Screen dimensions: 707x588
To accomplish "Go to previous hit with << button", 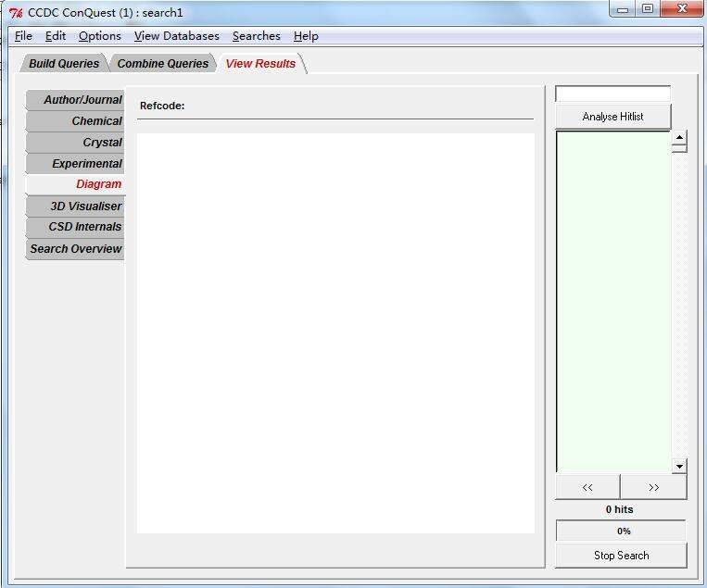I will [x=587, y=487].
